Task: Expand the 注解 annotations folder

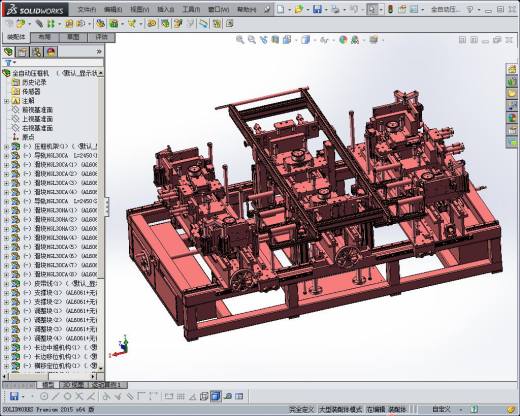Action: 6,101
